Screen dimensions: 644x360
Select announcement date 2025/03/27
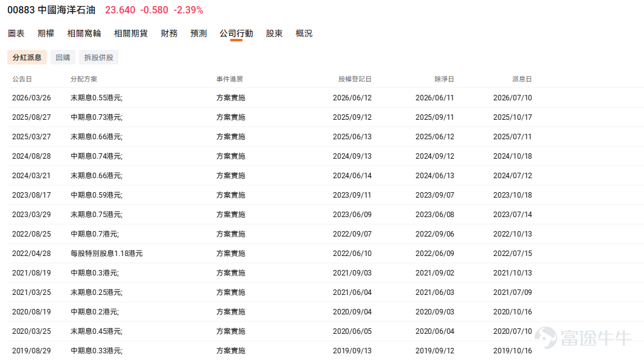click(x=32, y=136)
